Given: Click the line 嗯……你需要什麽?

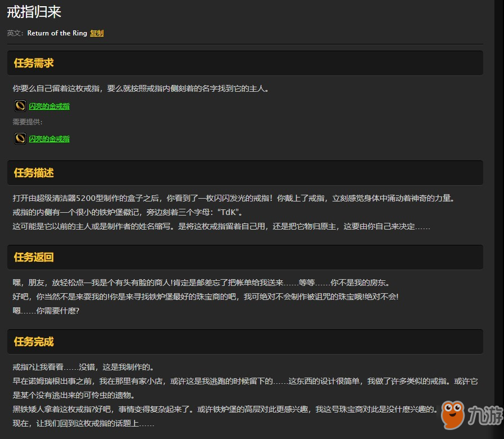Looking at the screenshot, I should (46, 311).
